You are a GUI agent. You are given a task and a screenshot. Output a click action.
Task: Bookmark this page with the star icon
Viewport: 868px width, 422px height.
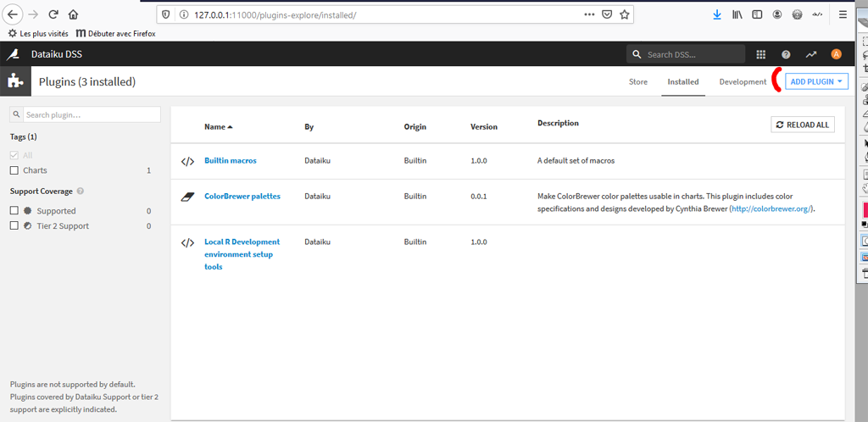(x=625, y=15)
